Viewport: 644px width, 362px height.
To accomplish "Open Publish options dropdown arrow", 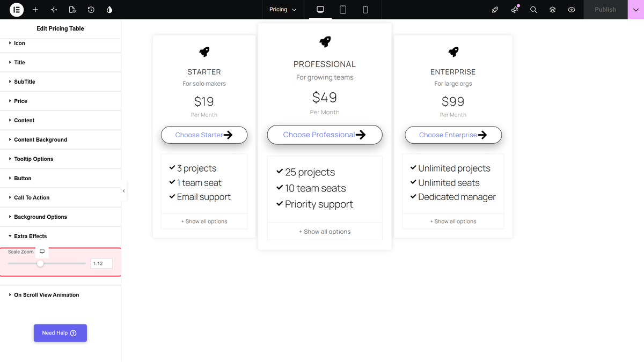I will click(x=636, y=10).
